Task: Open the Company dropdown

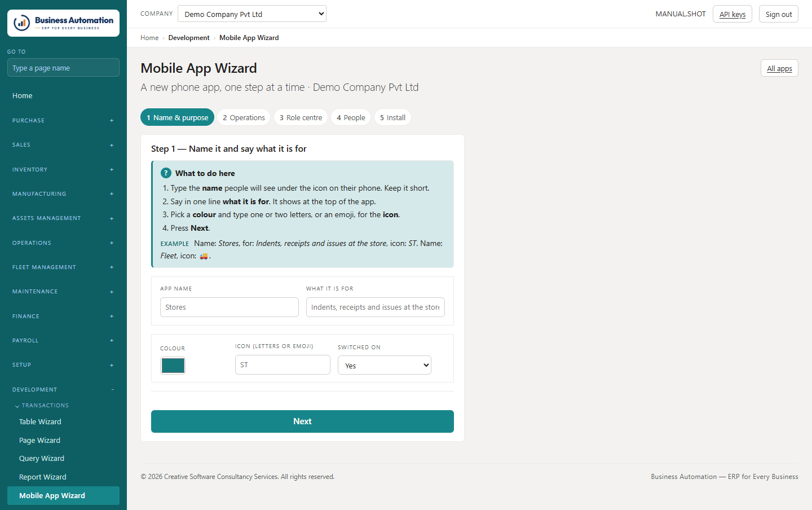Action: (252, 14)
